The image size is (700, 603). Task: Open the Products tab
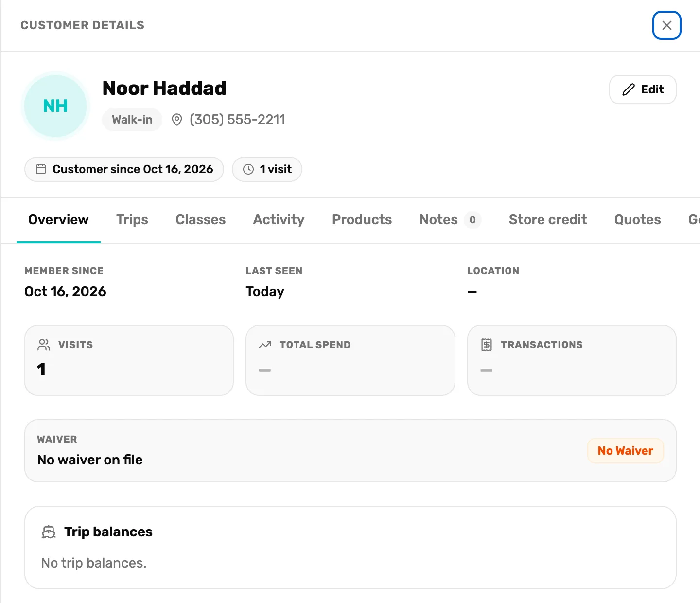pos(362,220)
